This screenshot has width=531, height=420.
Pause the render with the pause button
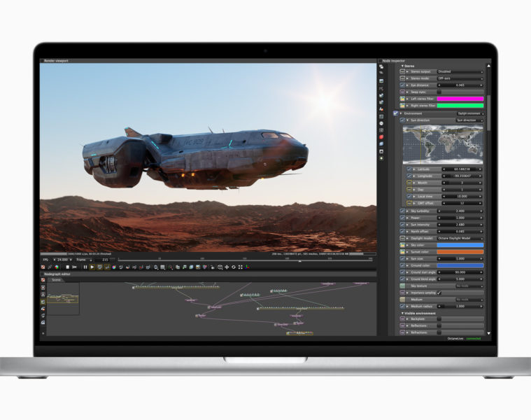(85, 267)
